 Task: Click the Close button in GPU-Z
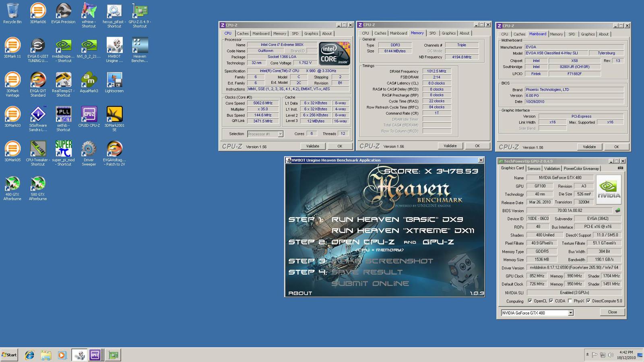(612, 312)
